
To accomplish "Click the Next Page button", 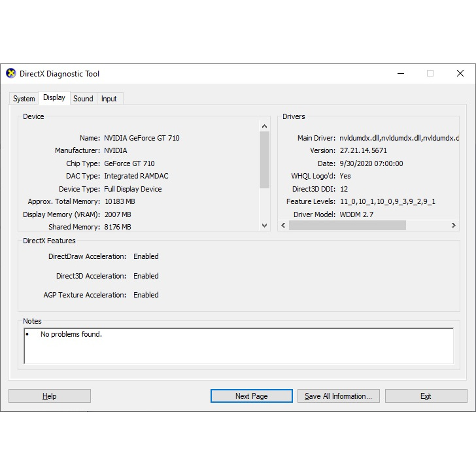I will (251, 396).
